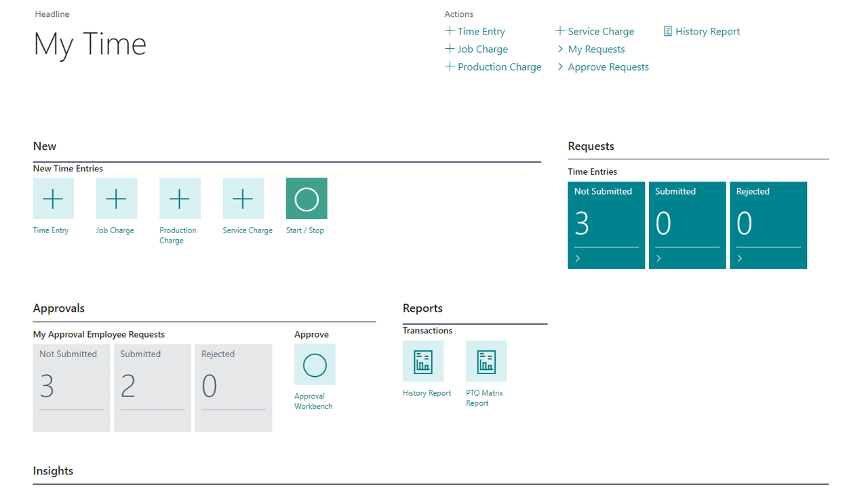Click the Service Charge plus tile
This screenshot has height=488, width=868.
coord(243,199)
